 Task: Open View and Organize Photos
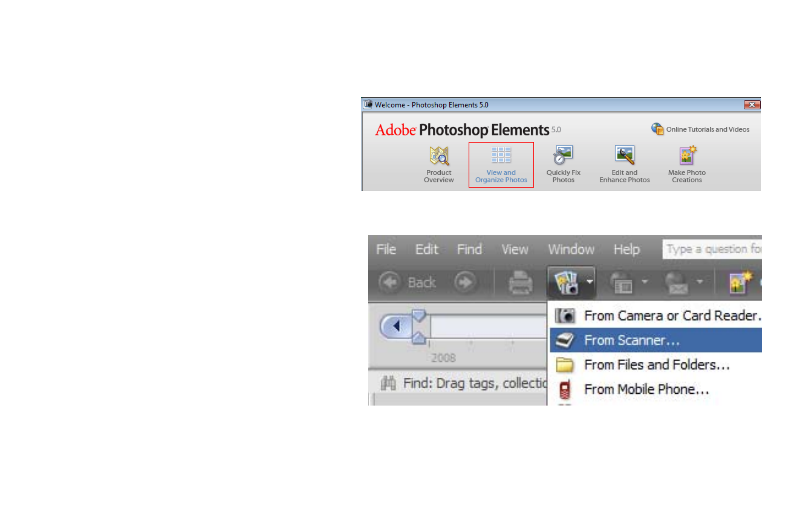click(x=501, y=165)
